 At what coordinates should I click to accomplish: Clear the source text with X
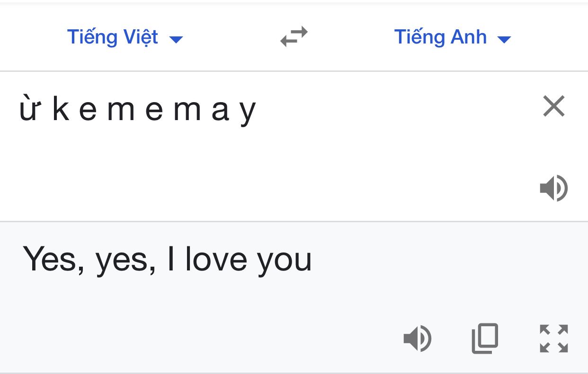click(554, 106)
